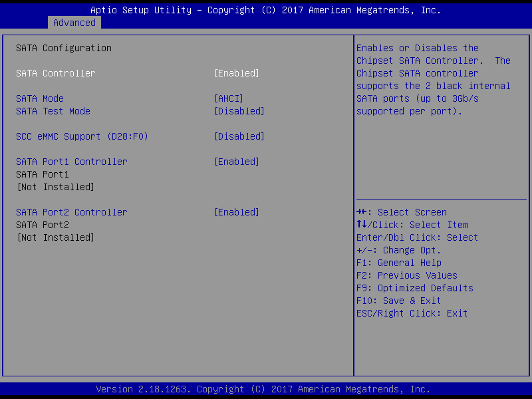Select SCC eMMC Support (D28:F0) item

coord(82,136)
